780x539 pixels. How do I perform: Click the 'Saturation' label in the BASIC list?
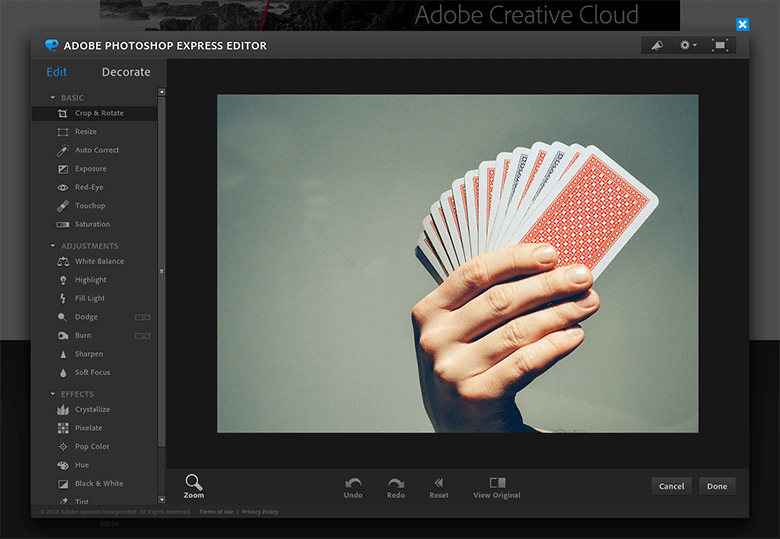93,224
